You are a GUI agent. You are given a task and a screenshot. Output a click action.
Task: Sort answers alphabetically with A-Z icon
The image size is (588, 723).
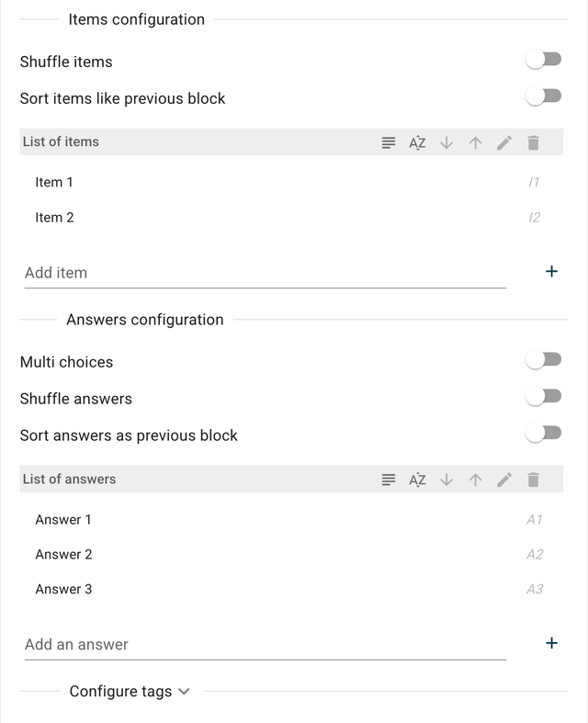click(417, 480)
